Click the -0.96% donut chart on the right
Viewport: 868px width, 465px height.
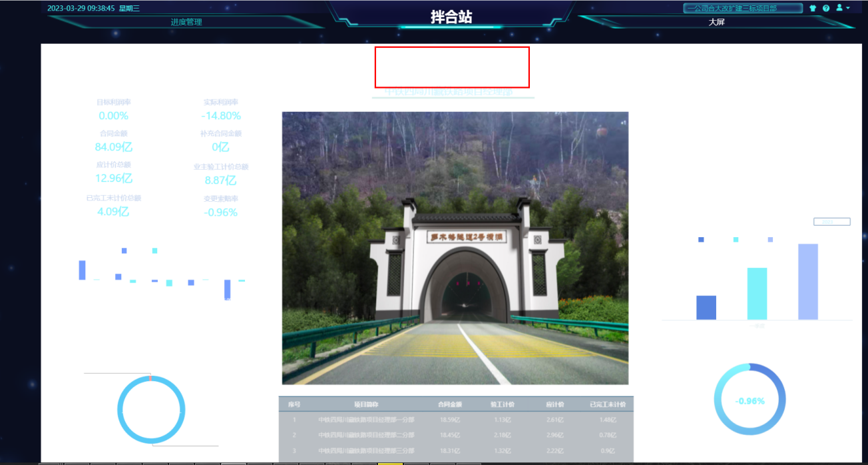coord(750,398)
